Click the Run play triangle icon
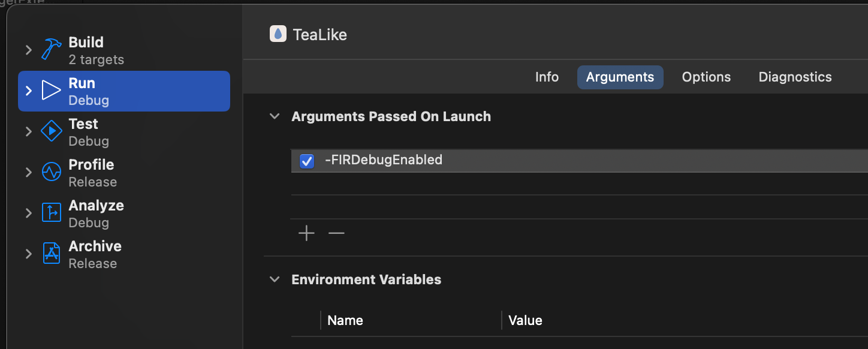This screenshot has height=349, width=868. point(52,91)
